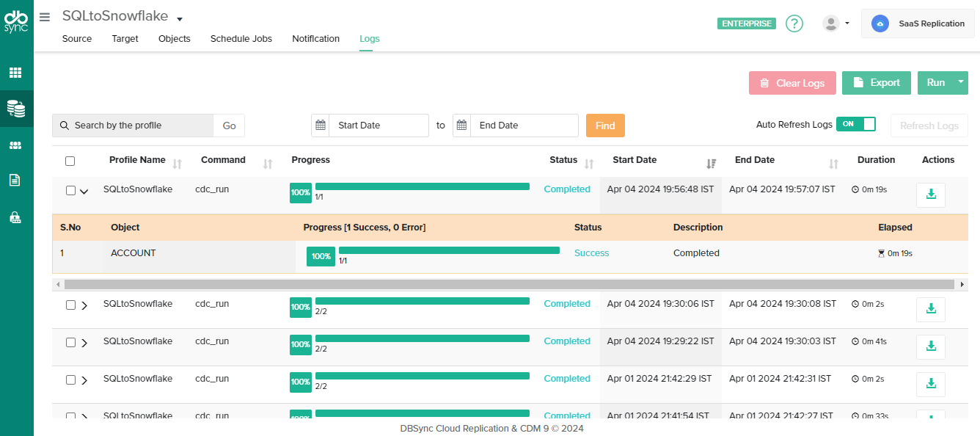Click the ENTERPRISE badge
The image size is (980, 436).
point(747,23)
